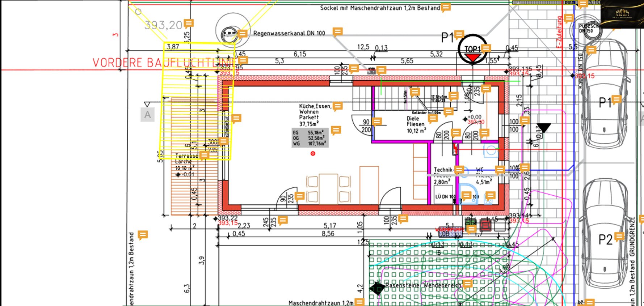Open note beside EG OG WG area table
Viewport: 644px width, 306px height.
[336, 130]
